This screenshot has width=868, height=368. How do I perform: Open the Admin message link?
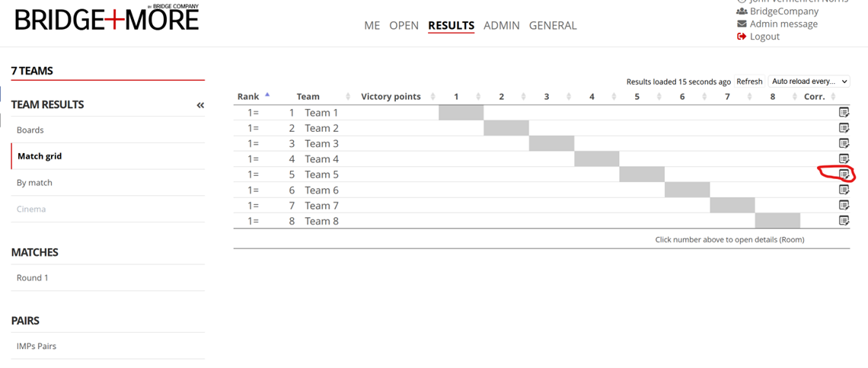(x=783, y=24)
